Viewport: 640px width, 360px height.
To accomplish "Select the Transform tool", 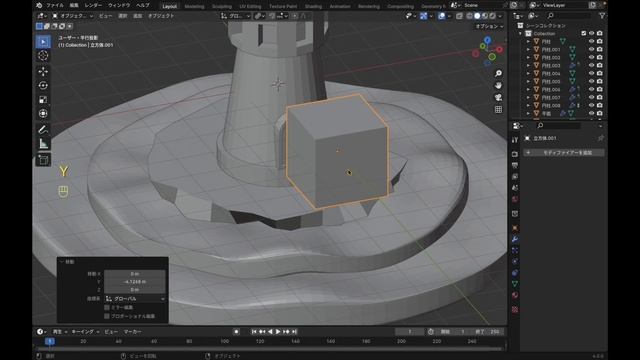I will pos(43,113).
